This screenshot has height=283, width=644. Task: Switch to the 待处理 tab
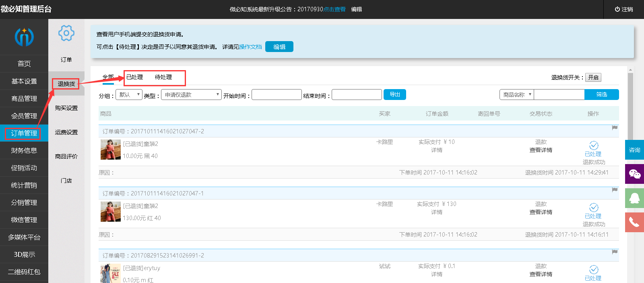163,77
